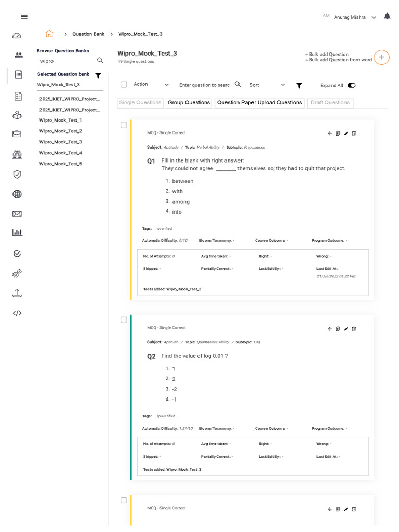399x532 pixels.
Task: Expand the Anurag Mishra user menu
Action: click(354, 17)
